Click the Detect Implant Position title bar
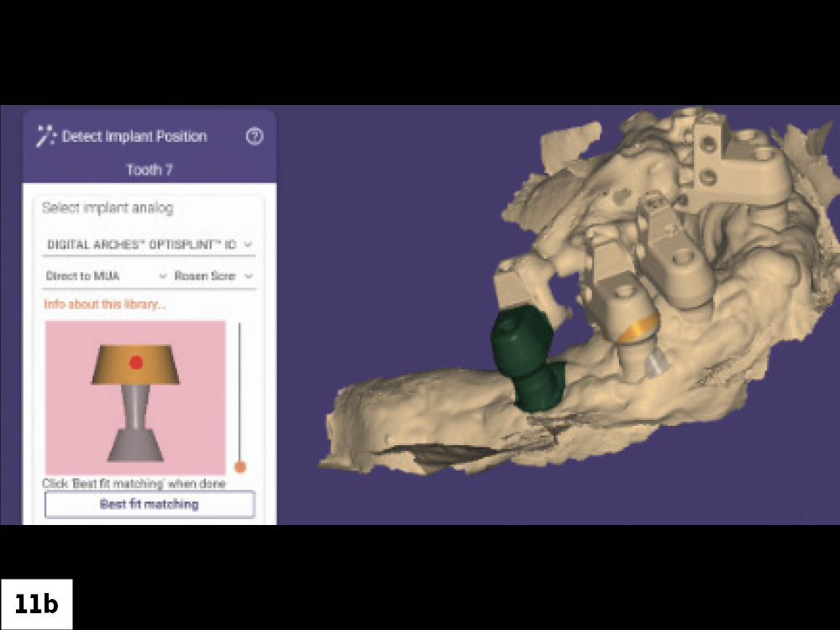This screenshot has width=840, height=630. [x=134, y=135]
